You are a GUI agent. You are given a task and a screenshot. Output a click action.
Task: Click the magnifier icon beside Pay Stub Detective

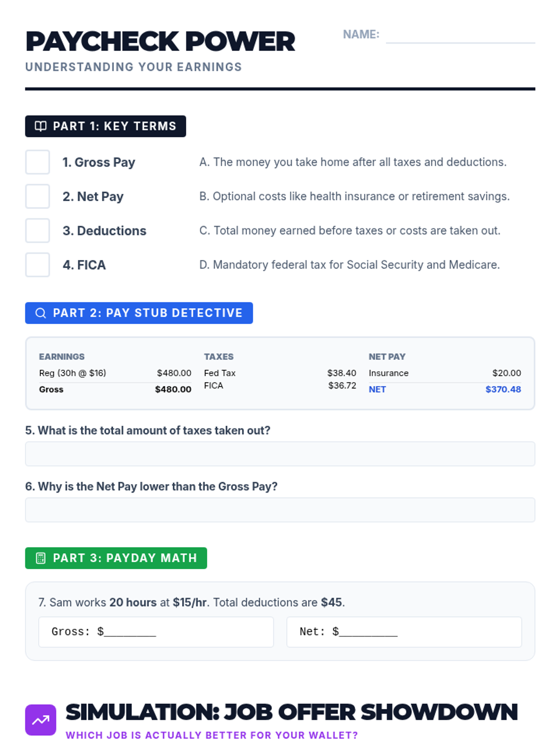click(x=41, y=313)
